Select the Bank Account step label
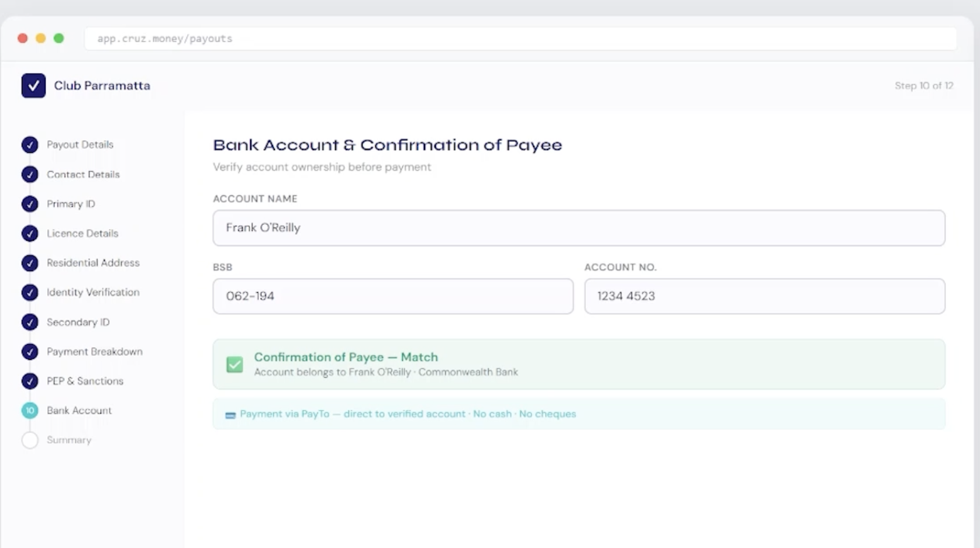 pos(79,410)
